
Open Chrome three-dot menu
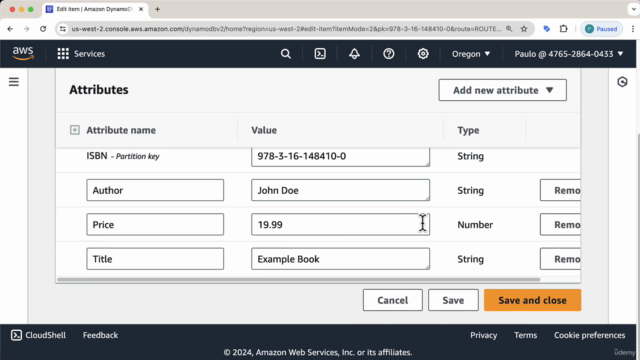tap(633, 29)
